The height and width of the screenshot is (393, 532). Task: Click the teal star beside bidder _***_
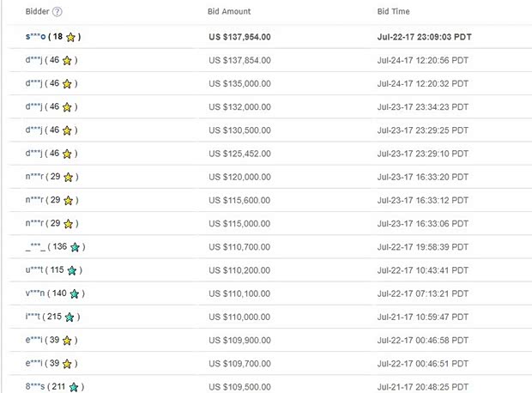(x=75, y=247)
